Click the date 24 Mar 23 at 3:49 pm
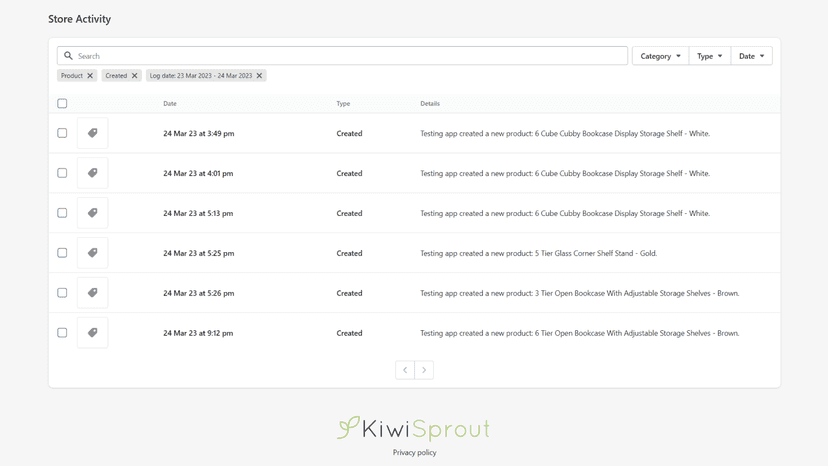This screenshot has width=828, height=466. pyautogui.click(x=199, y=134)
